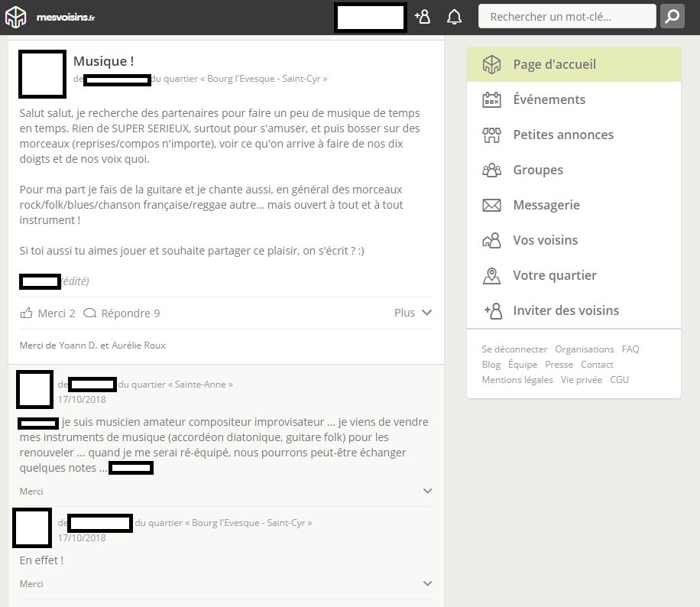
Task: Toggle Merci on the 'En effet !' comment
Action: coord(31,583)
